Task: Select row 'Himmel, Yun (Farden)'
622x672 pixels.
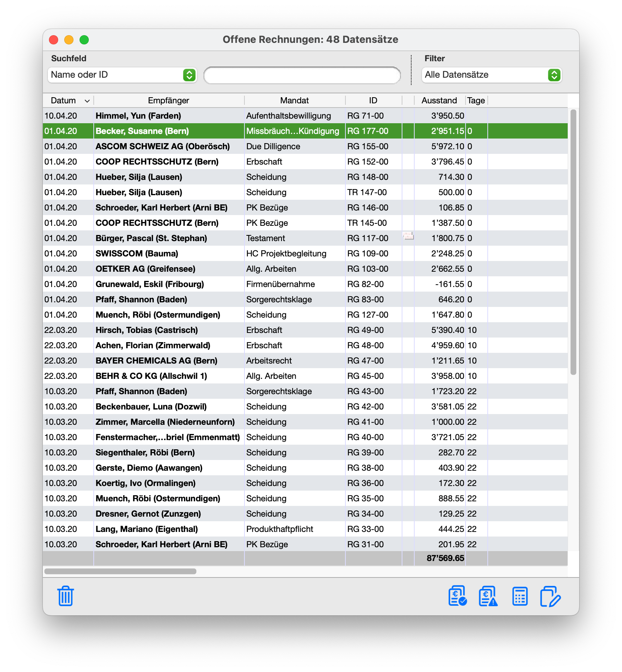Action: click(305, 116)
